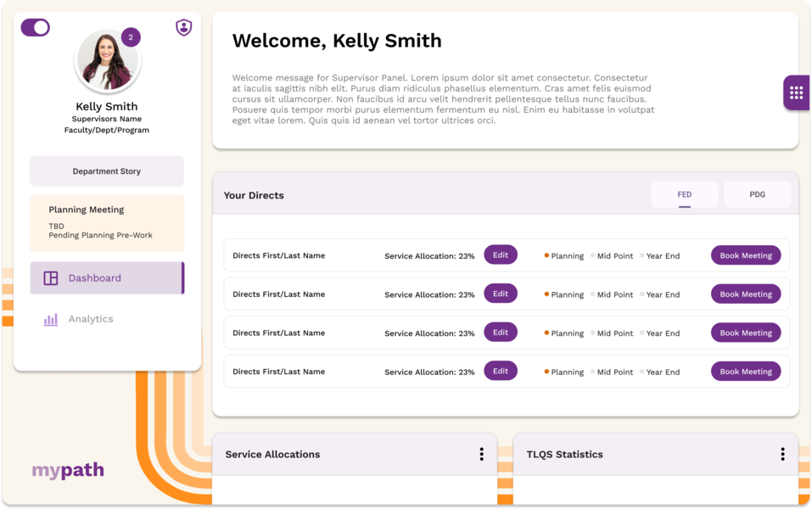Image resolution: width=812 pixels, height=509 pixels.
Task: Select the FED tab
Action: click(684, 195)
